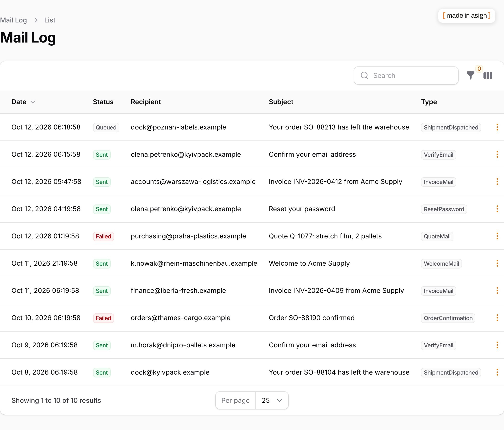The width and height of the screenshot is (504, 430).
Task: Click the Subject column header
Action: (281, 102)
